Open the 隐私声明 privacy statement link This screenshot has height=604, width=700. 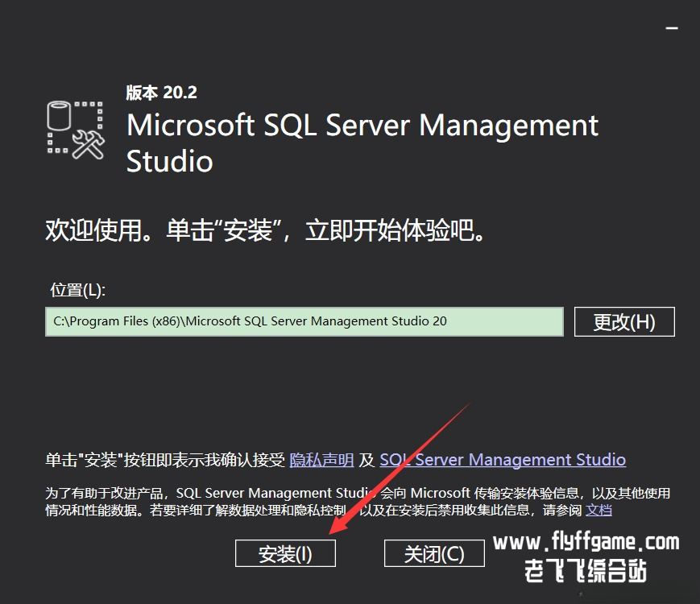(x=321, y=460)
